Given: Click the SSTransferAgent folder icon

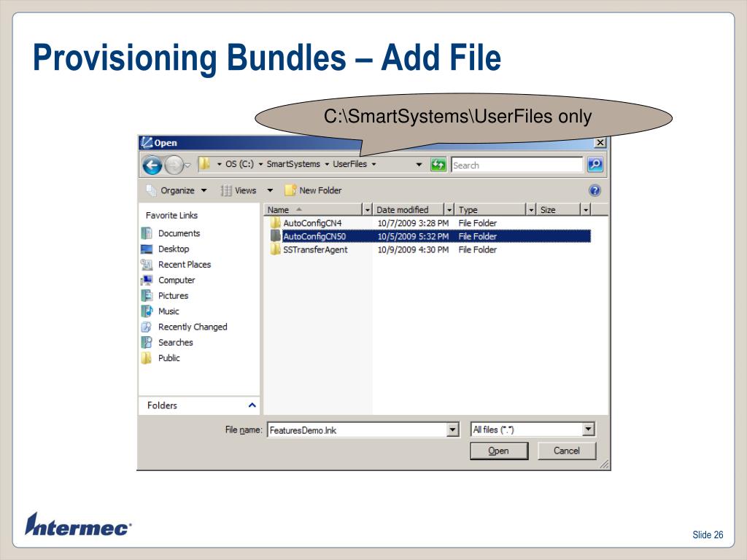Looking at the screenshot, I should [x=275, y=249].
